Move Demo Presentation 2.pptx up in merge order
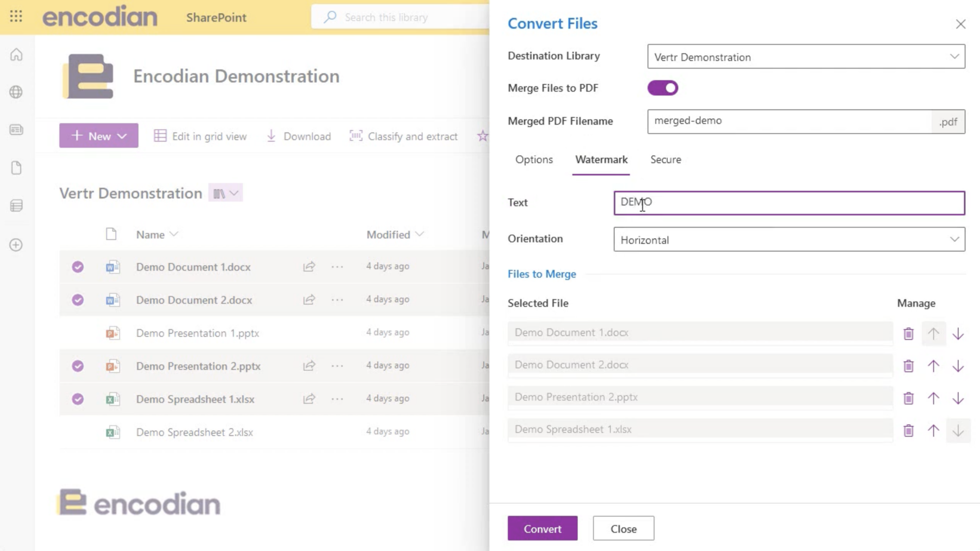Image resolution: width=980 pixels, height=551 pixels. pyautogui.click(x=933, y=398)
